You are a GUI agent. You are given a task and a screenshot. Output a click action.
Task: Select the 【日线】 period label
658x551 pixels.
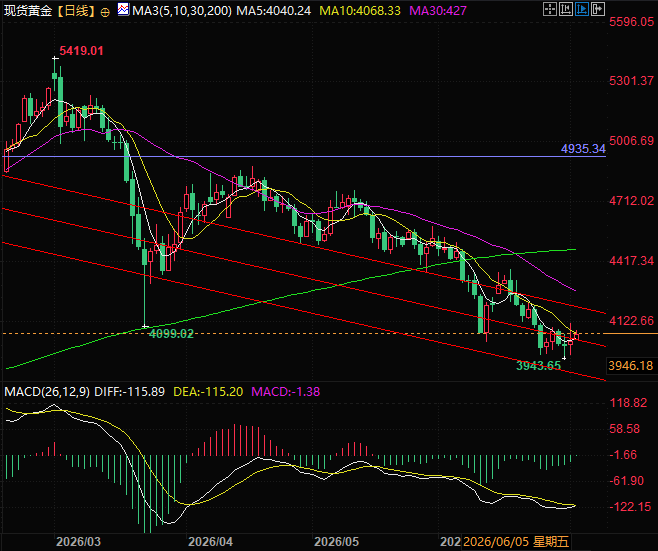pos(76,10)
